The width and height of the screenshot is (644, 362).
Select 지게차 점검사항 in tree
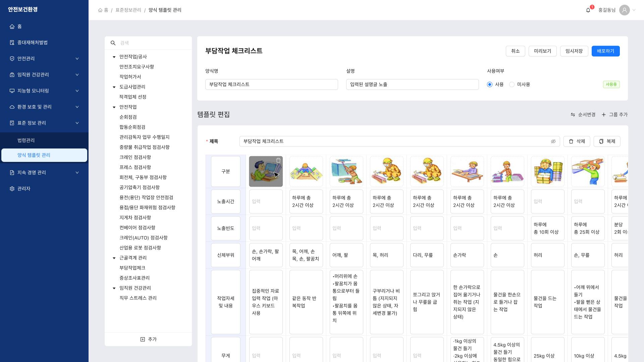pos(135,218)
